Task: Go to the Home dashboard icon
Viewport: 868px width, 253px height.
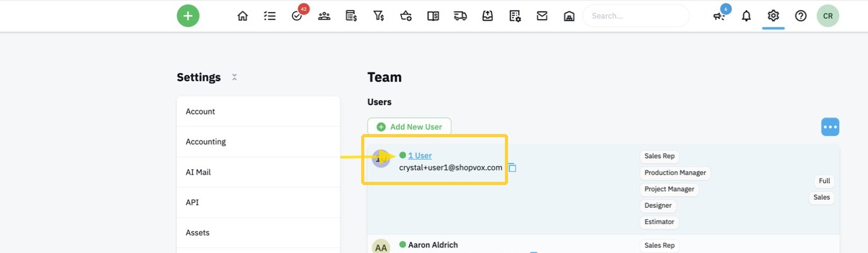Action: coord(243,16)
